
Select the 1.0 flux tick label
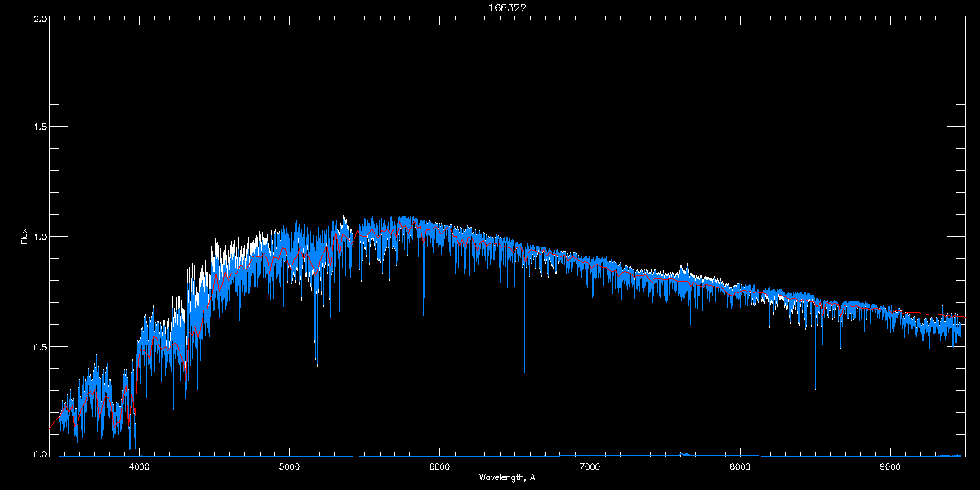pos(38,237)
